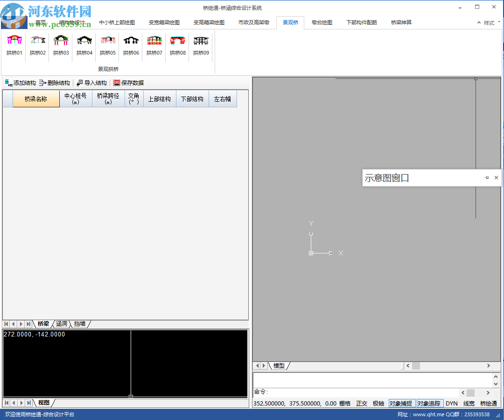Select the 拱桥04 arch bridge icon
The width and height of the screenshot is (504, 420).
tap(84, 45)
